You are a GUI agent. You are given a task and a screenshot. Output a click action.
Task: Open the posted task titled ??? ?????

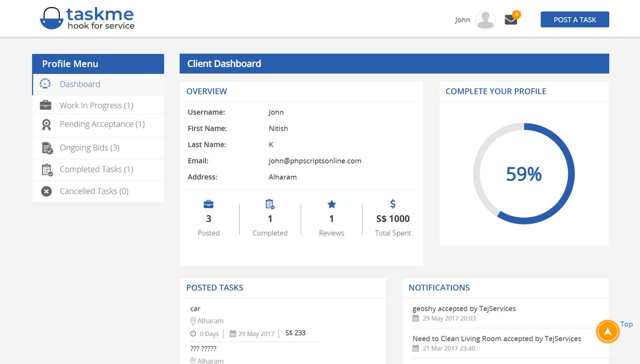[203, 349]
